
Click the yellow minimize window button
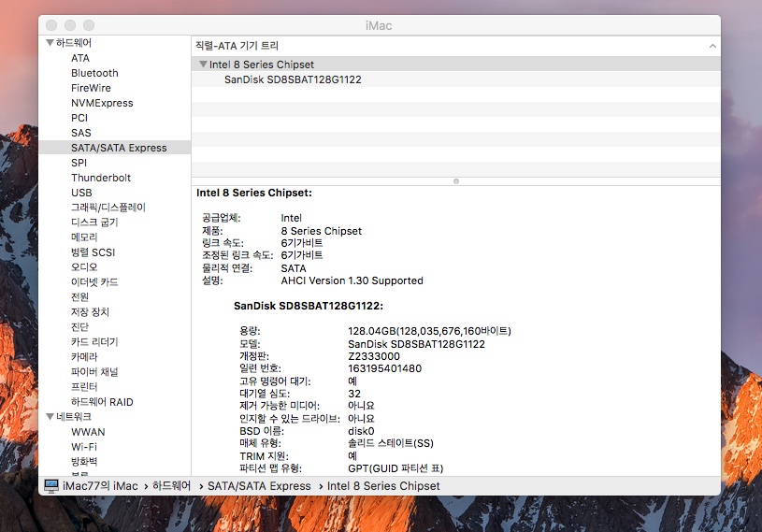70,25
